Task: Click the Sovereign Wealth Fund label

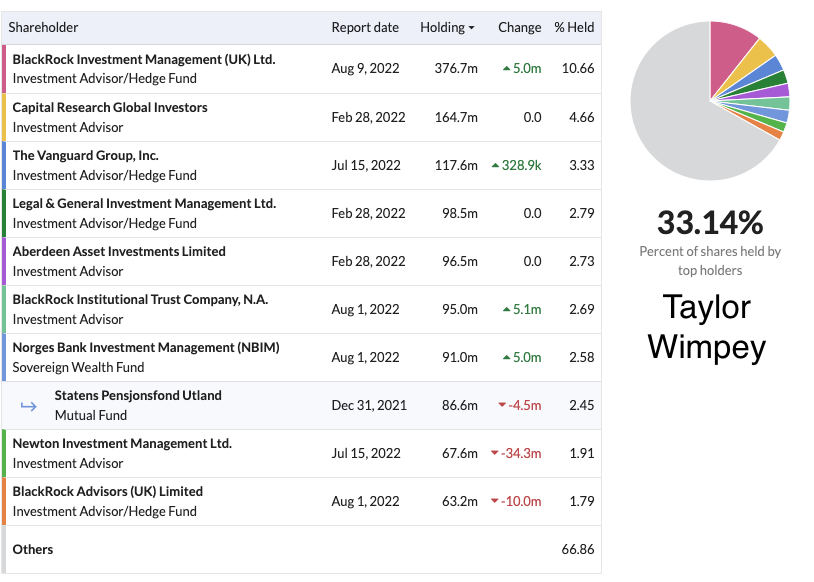Action: (x=78, y=367)
